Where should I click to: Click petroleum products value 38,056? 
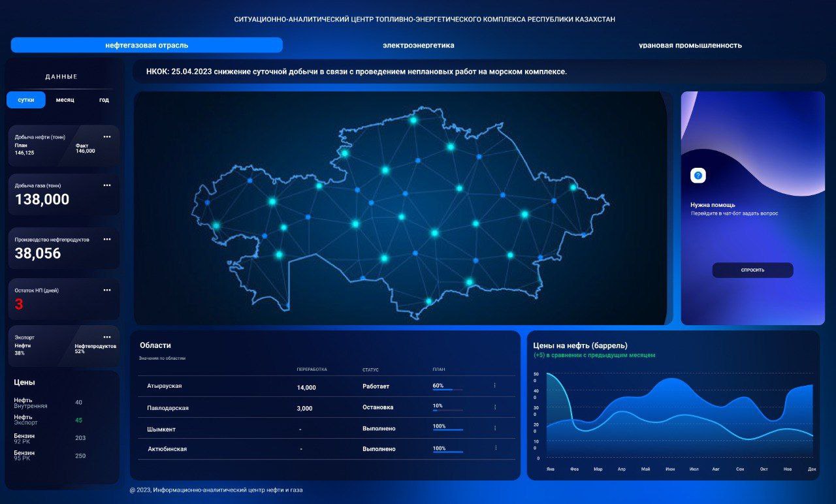point(38,254)
